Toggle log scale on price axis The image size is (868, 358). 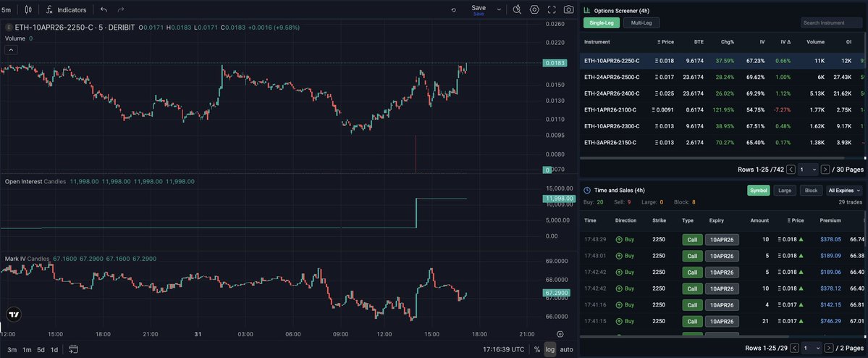pyautogui.click(x=550, y=350)
